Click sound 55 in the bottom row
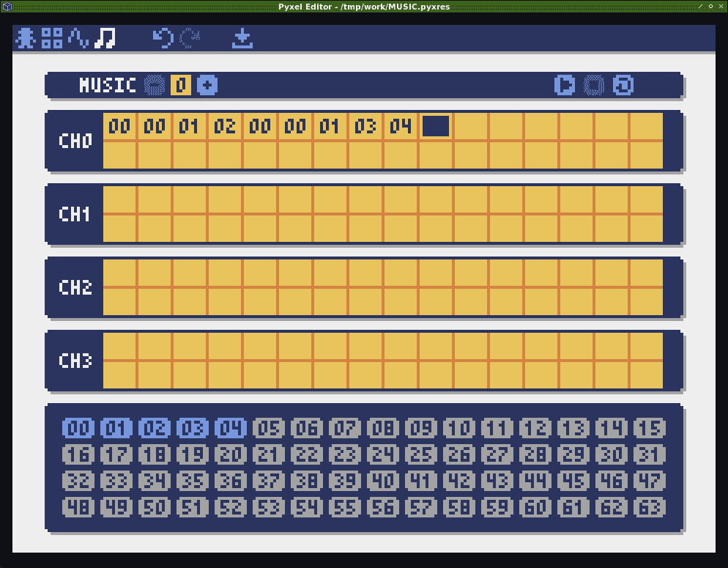The height and width of the screenshot is (568, 728). tap(345, 507)
